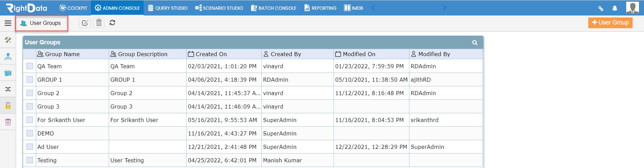
Task: Click the refresh icon in toolbar
Action: tap(112, 23)
